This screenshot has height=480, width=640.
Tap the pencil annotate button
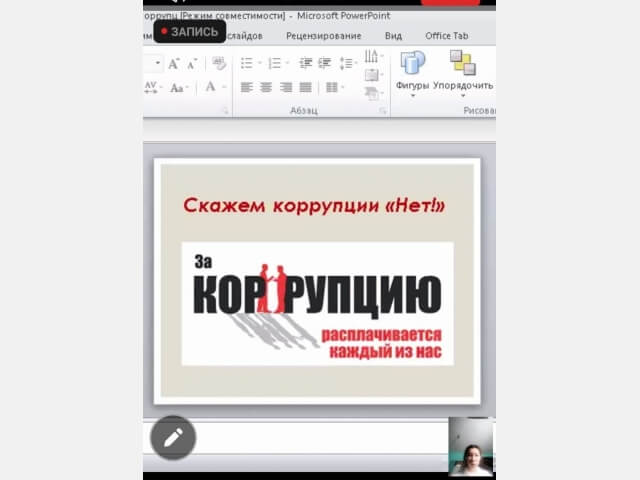pyautogui.click(x=173, y=438)
